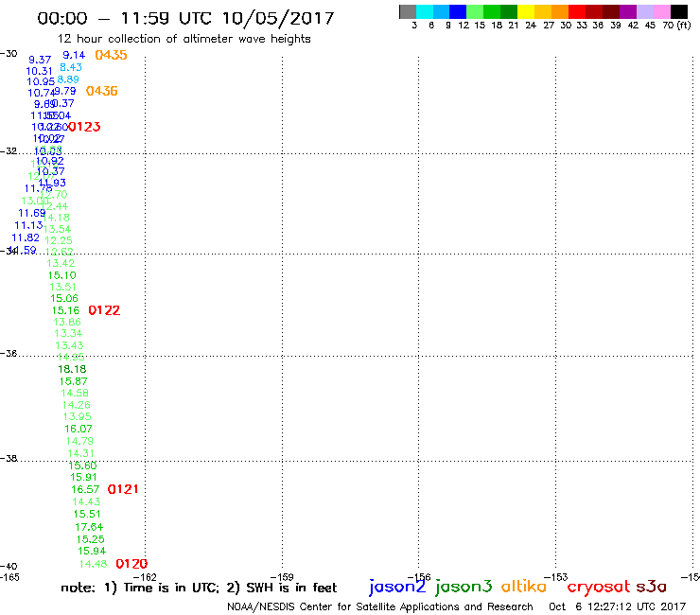Click the orange '0436' time stamp

coord(102,91)
